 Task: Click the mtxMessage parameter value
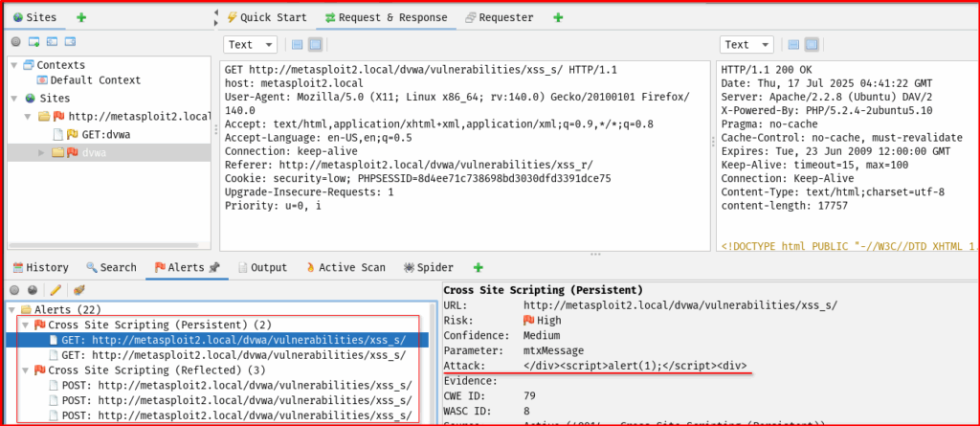[553, 350]
